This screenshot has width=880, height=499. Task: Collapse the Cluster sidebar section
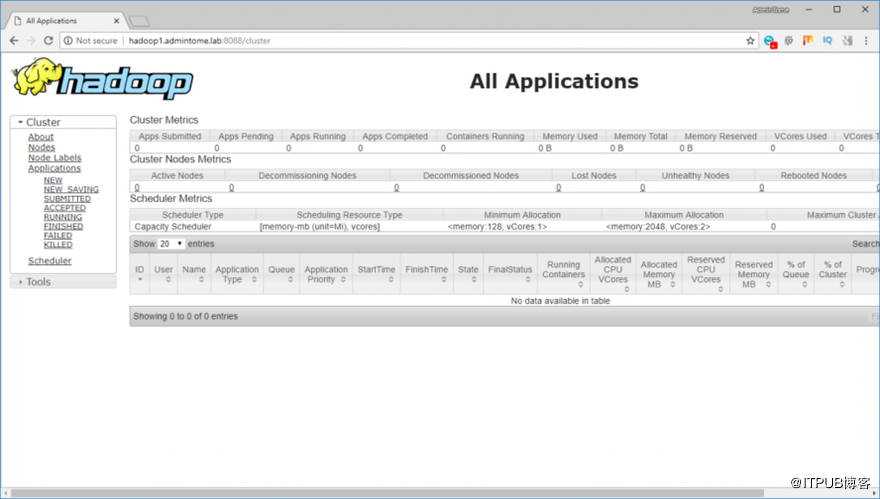tap(63, 122)
